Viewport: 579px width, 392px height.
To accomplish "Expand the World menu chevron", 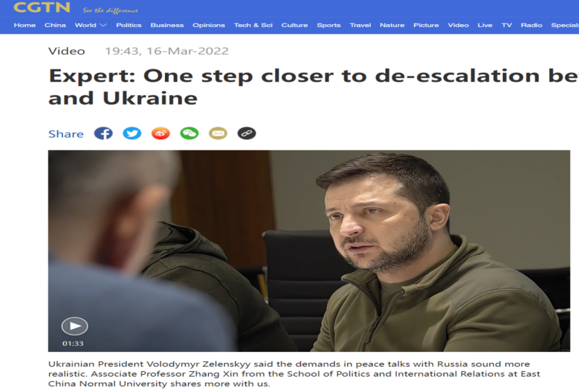I will pyautogui.click(x=103, y=25).
